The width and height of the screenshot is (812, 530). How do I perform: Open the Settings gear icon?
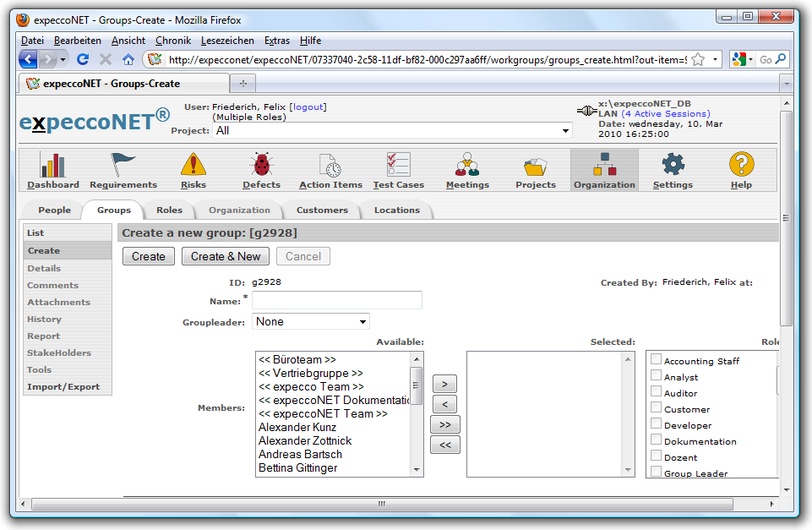click(x=673, y=164)
